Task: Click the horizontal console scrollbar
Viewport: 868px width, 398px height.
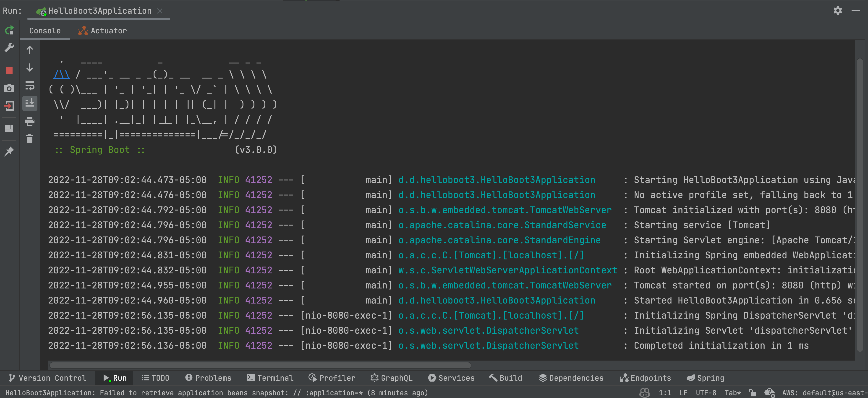Action: (259, 365)
